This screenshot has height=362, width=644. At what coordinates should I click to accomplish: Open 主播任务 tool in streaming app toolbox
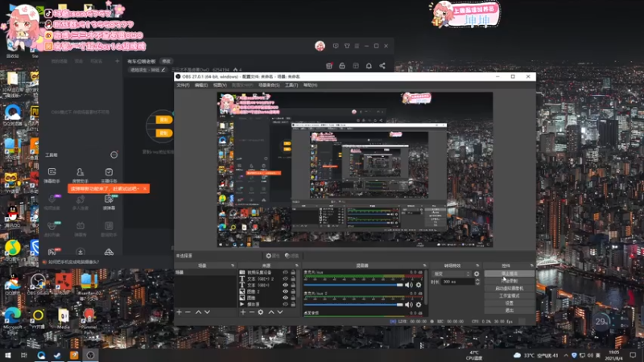click(109, 175)
